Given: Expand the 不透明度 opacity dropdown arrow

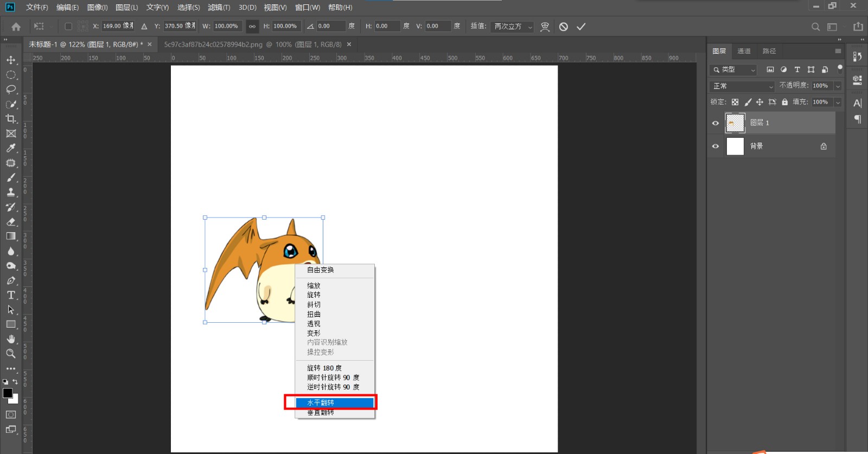Looking at the screenshot, I should pyautogui.click(x=838, y=86).
